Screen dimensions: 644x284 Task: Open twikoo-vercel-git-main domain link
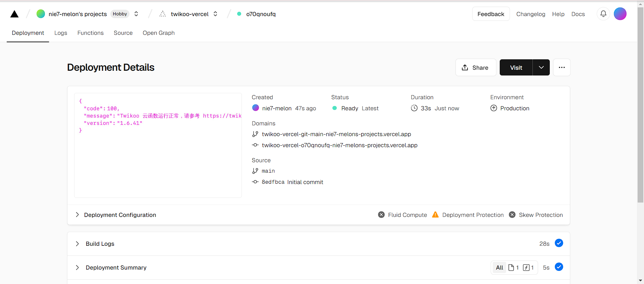(x=336, y=134)
